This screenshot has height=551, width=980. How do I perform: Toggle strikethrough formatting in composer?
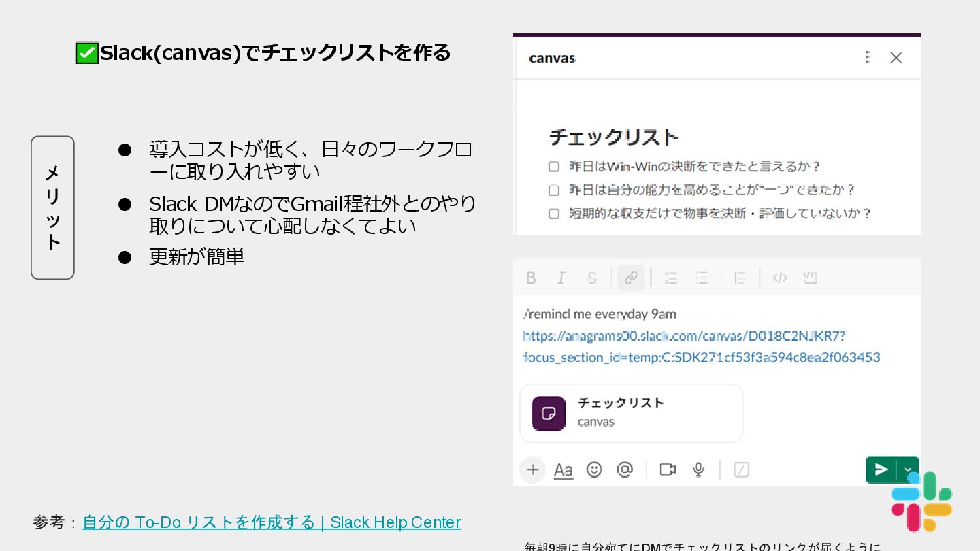pyautogui.click(x=592, y=278)
